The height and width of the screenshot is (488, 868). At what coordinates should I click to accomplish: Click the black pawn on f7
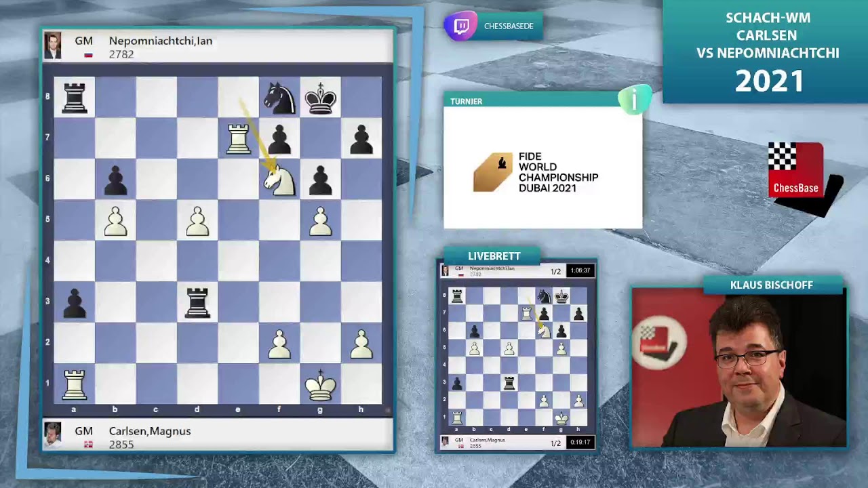279,140
